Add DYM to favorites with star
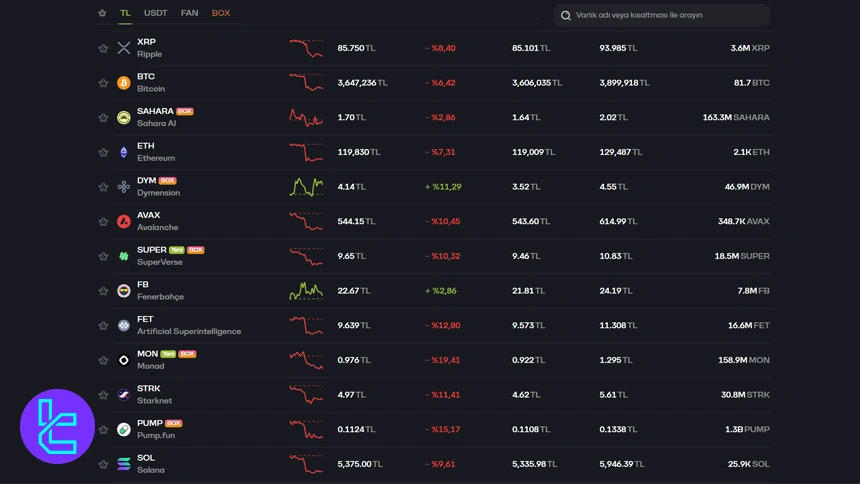The width and height of the screenshot is (860, 484). click(103, 187)
